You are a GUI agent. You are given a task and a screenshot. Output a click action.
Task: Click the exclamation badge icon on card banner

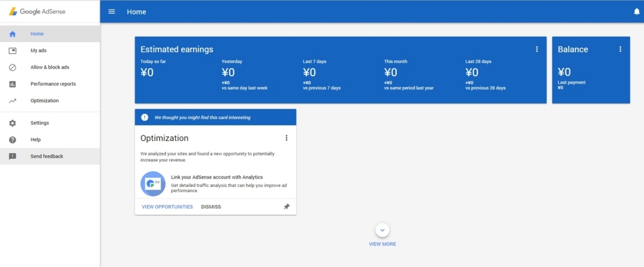tap(145, 117)
